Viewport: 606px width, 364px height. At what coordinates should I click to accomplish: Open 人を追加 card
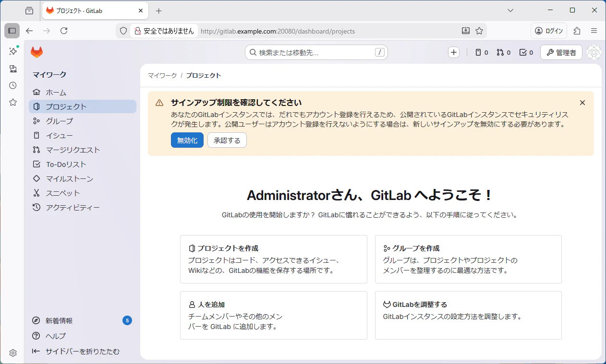point(274,315)
